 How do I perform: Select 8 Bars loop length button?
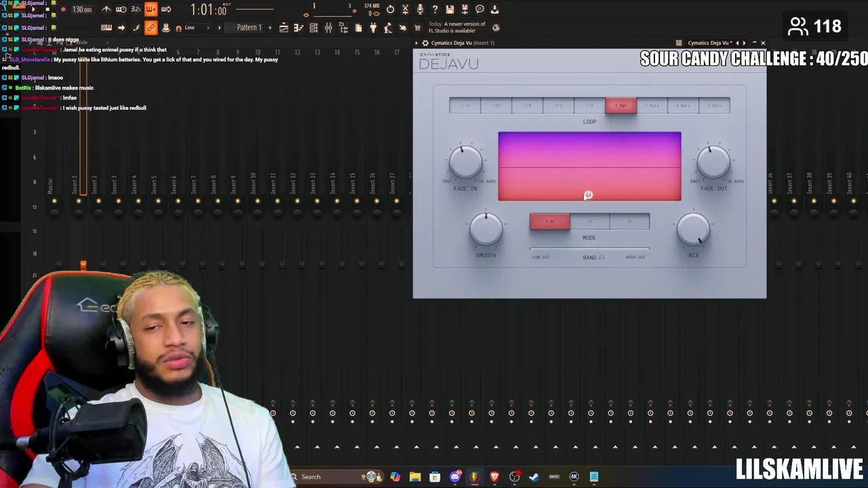point(715,106)
